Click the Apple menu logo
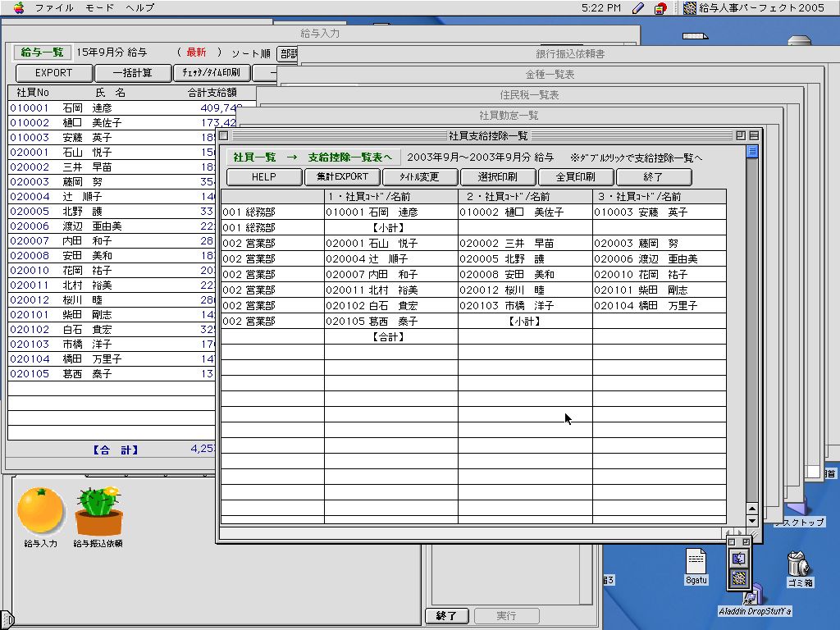The width and height of the screenshot is (840, 630). 19,7
